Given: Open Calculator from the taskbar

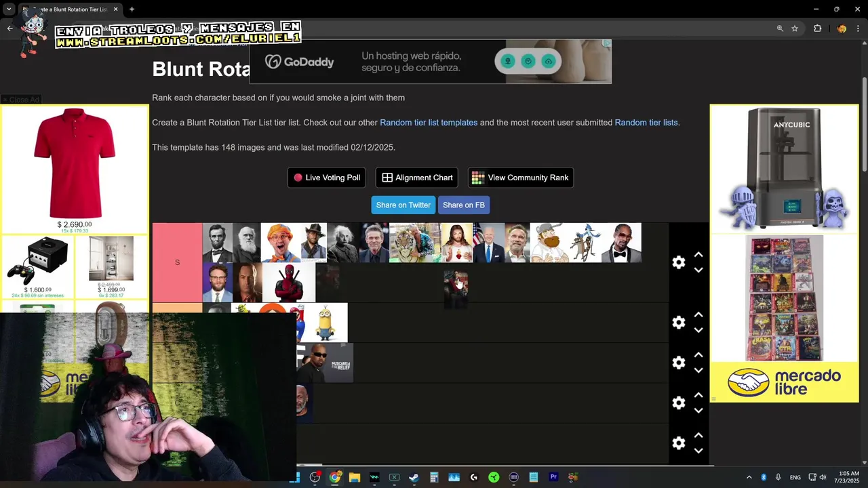Looking at the screenshot, I should [x=434, y=477].
